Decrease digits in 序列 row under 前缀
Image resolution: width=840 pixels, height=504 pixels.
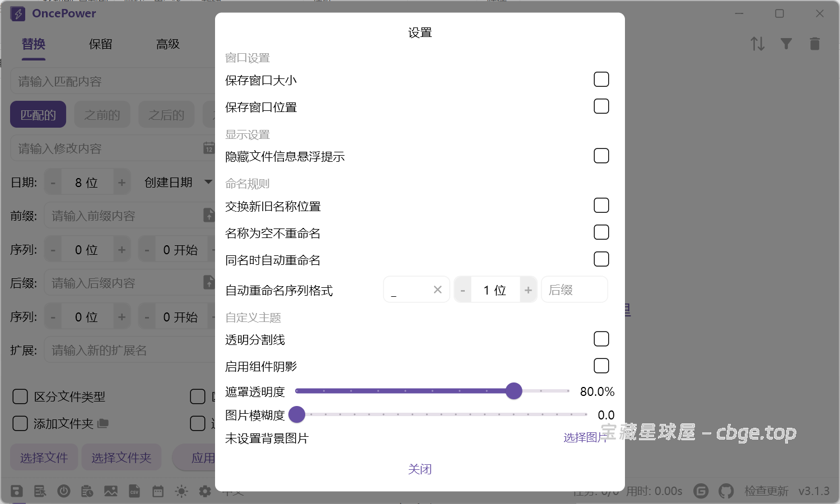(53, 250)
